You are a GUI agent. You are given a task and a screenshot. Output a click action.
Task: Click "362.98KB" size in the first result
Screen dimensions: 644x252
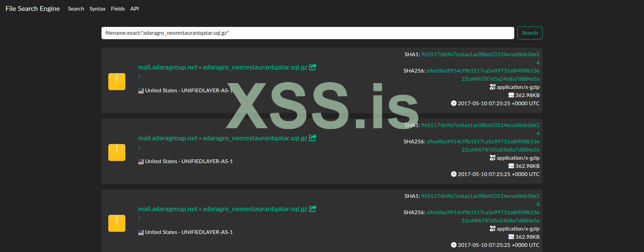(528, 95)
